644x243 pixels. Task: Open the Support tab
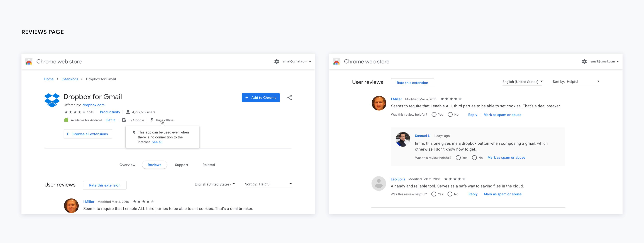pyautogui.click(x=182, y=165)
